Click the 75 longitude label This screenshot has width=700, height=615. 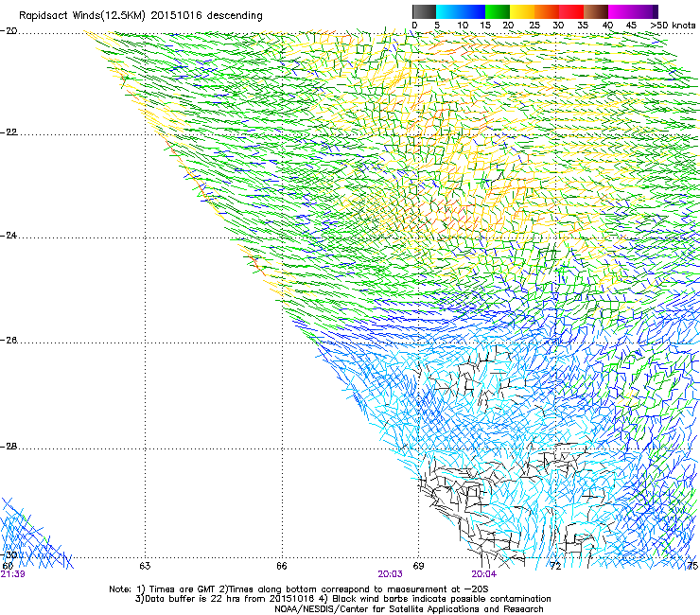coord(692,566)
